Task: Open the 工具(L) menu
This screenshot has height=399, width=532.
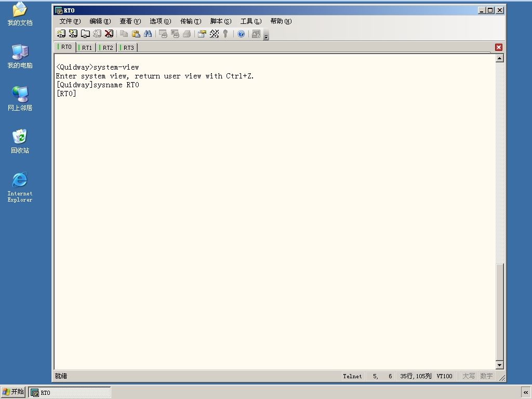Action: 251,21
